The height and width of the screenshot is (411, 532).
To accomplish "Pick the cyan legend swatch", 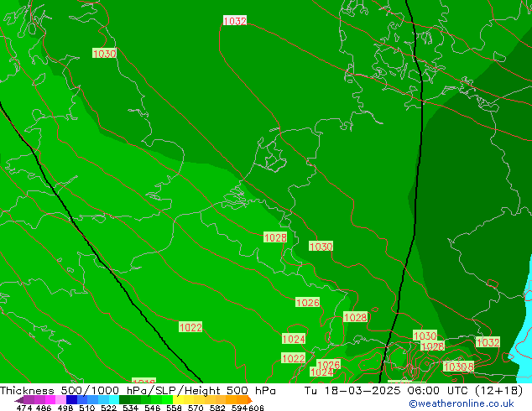I will 113,399.
